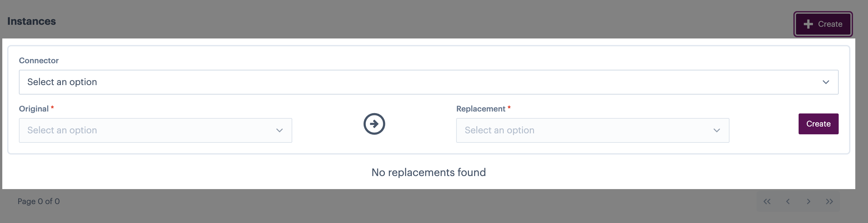Viewport: 868px width, 223px height.
Task: Click the plus icon on the top Create button
Action: pos(808,24)
